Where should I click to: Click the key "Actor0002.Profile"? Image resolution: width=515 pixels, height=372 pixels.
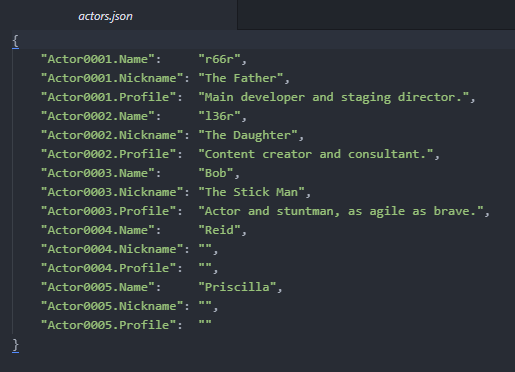(108, 154)
